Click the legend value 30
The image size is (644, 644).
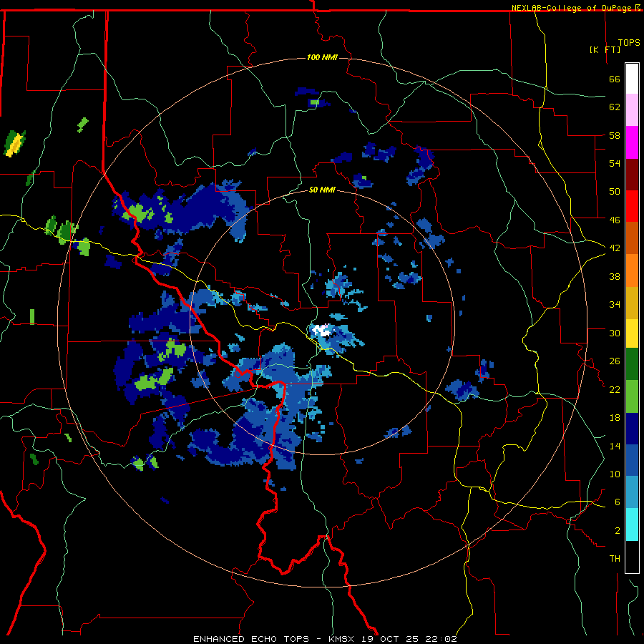(x=615, y=333)
